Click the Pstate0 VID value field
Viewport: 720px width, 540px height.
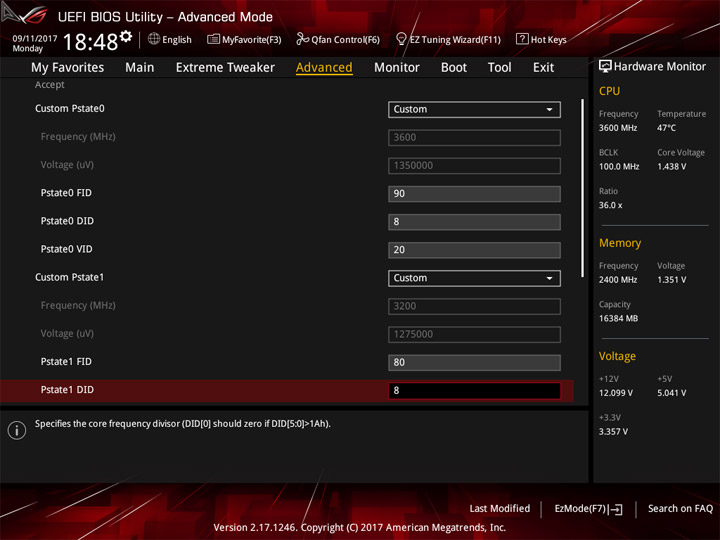coord(474,250)
